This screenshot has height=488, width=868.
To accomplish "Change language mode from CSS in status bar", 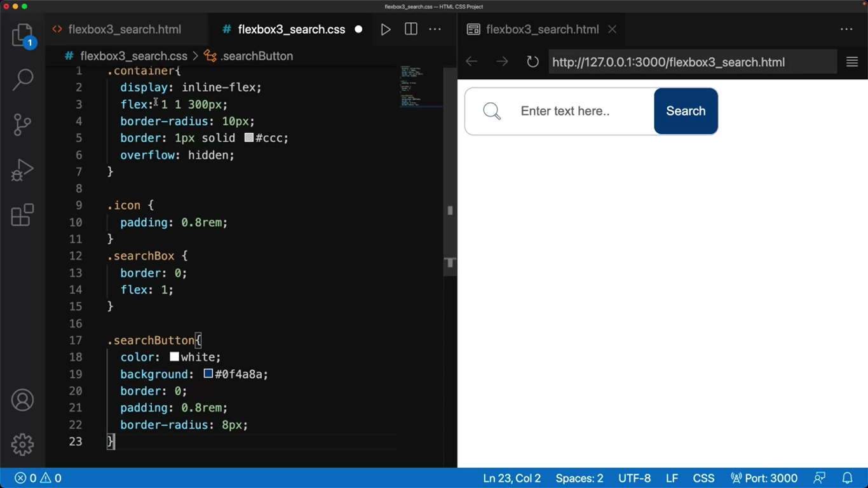I will click(x=703, y=478).
